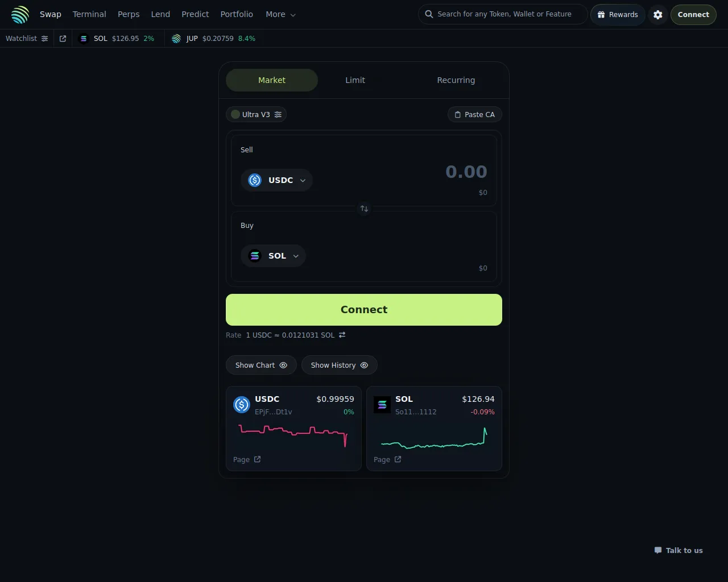Click the USDC coin icon in Sell box
Image resolution: width=728 pixels, height=582 pixels.
point(255,180)
